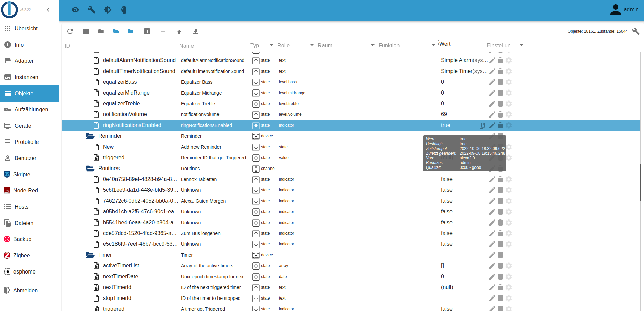The width and height of the screenshot is (644, 311).
Task: Edit the notificationVolume object with pencil
Action: tap(492, 114)
